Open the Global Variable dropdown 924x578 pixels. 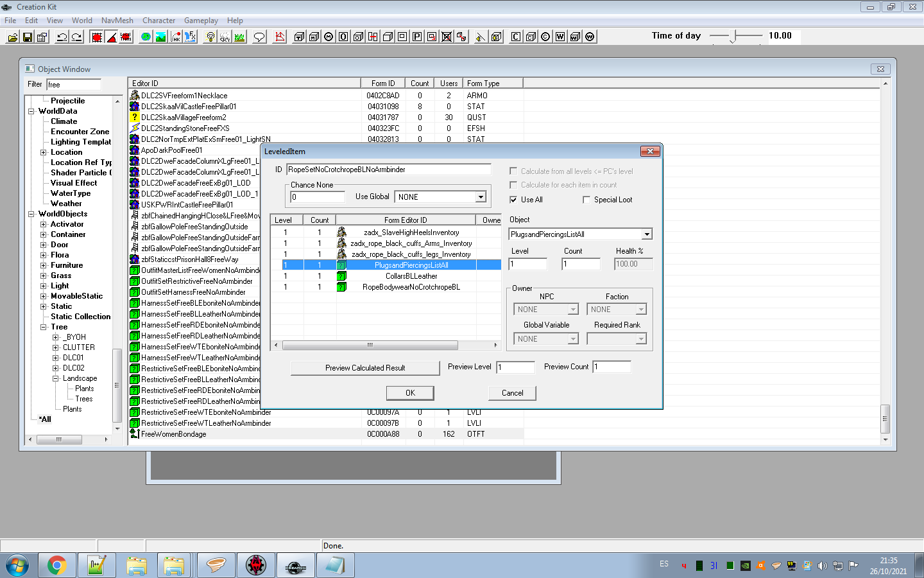(573, 339)
